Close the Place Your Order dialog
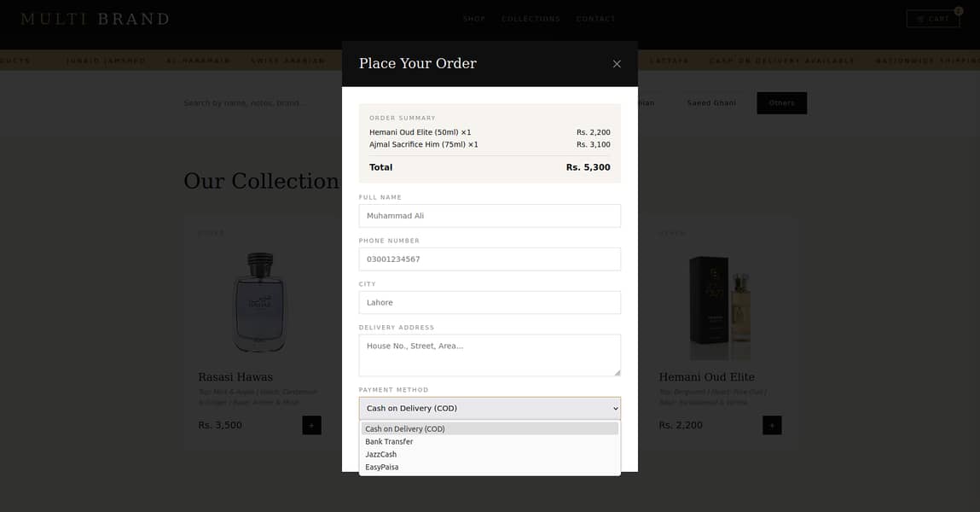The height and width of the screenshot is (512, 980). click(x=617, y=64)
